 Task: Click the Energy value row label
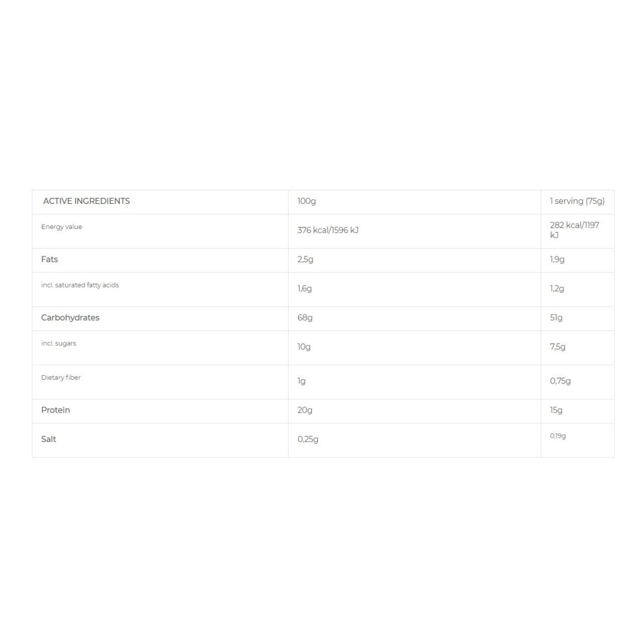(61, 227)
